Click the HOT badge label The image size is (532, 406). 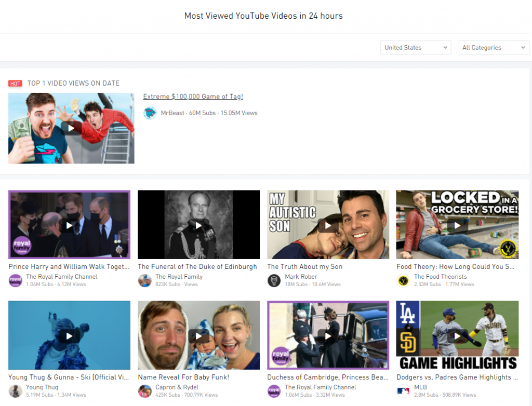pos(15,84)
